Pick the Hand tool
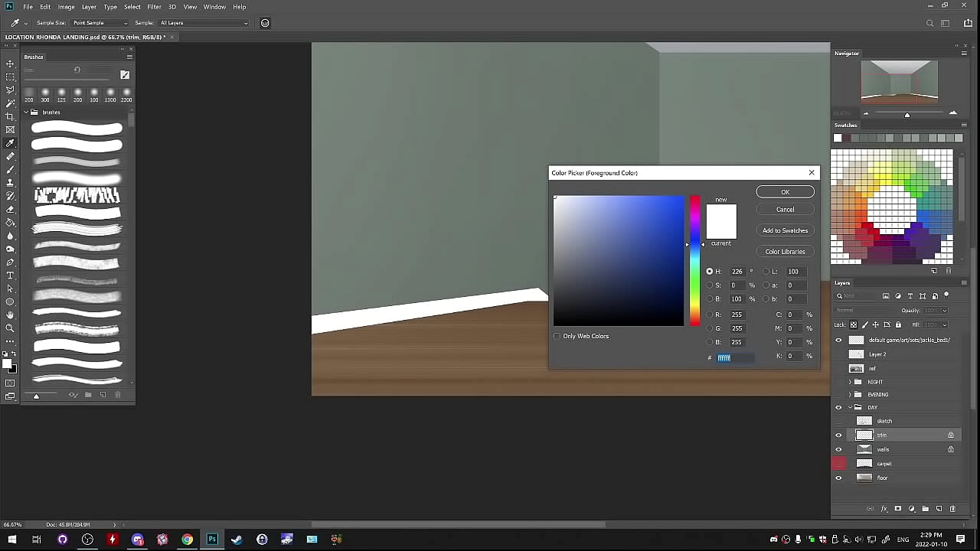This screenshot has width=980, height=551. [10, 315]
